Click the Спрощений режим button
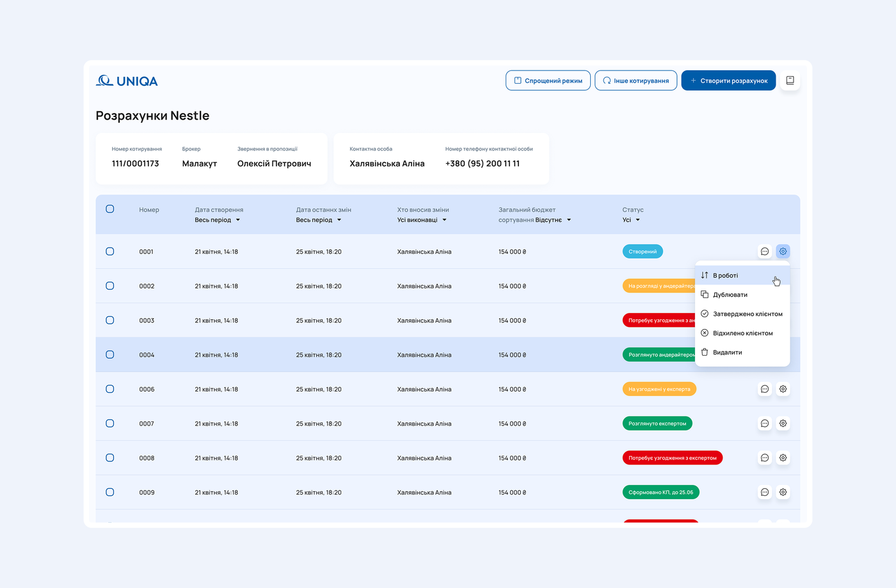The width and height of the screenshot is (896, 588). 548,81
